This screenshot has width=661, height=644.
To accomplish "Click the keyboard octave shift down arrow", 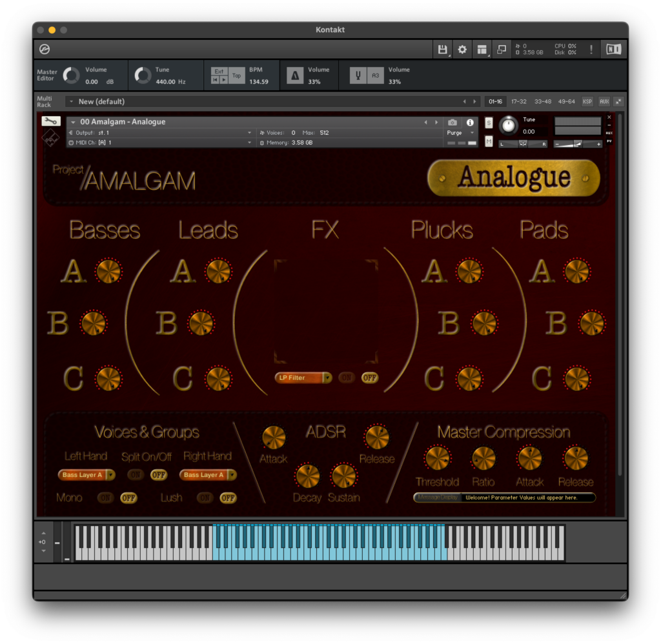I will pos(44,551).
